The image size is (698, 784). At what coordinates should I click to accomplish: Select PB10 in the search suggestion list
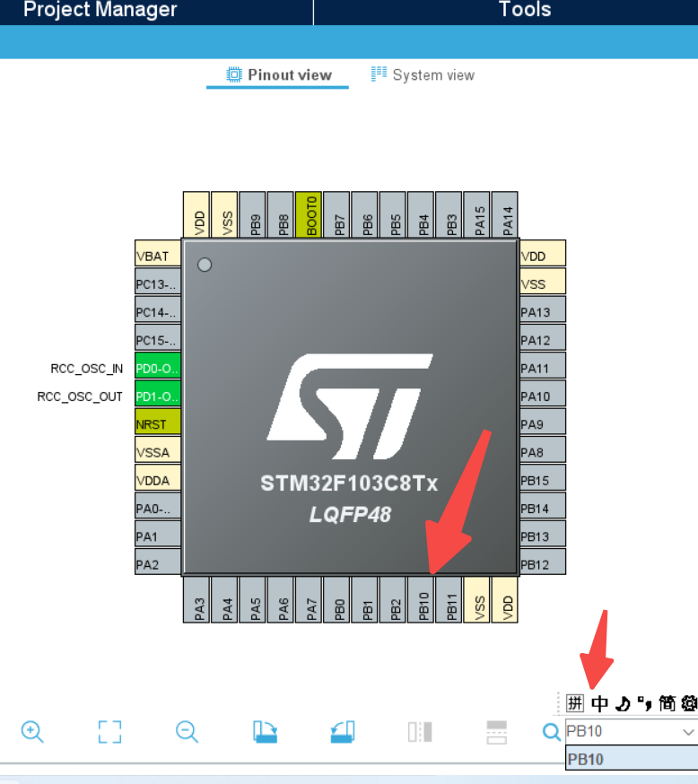click(632, 759)
